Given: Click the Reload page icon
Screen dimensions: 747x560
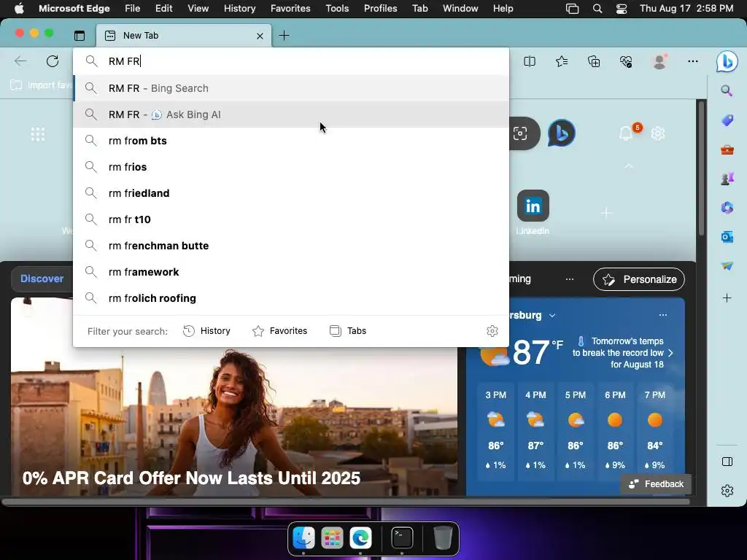Looking at the screenshot, I should (x=53, y=61).
